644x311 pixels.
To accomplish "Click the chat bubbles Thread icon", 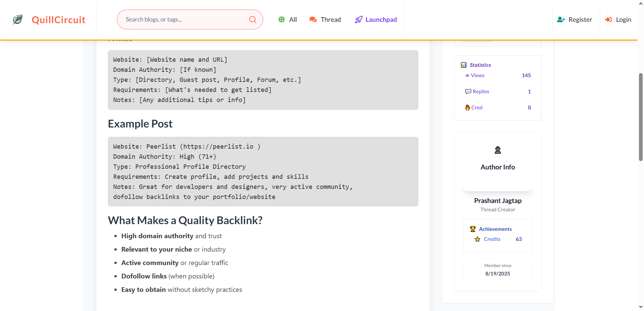I will pyautogui.click(x=313, y=19).
